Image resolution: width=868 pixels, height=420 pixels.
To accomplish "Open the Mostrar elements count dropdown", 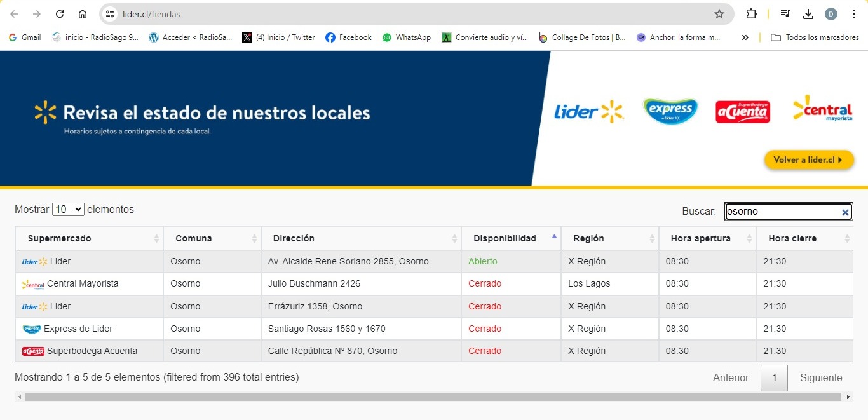I will coord(68,209).
